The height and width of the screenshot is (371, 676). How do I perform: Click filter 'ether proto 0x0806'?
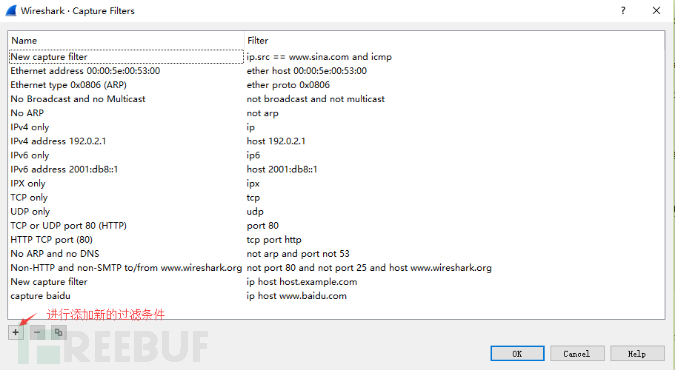pyautogui.click(x=288, y=85)
